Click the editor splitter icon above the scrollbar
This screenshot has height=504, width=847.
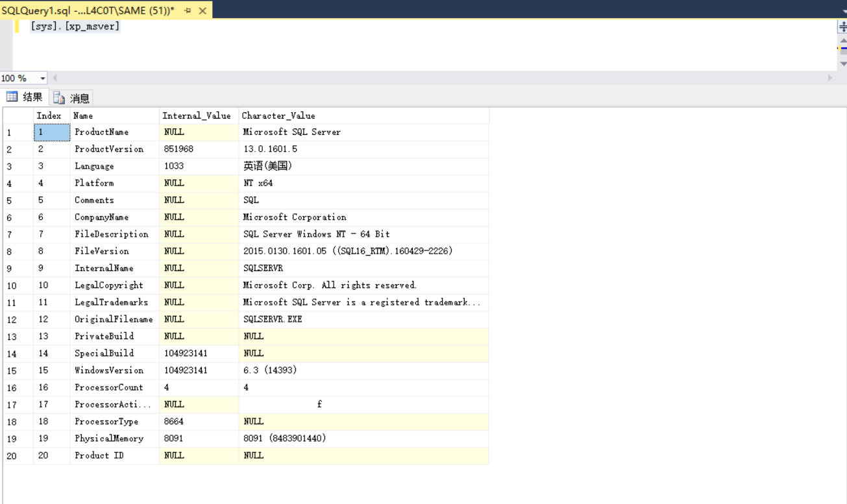pyautogui.click(x=842, y=26)
